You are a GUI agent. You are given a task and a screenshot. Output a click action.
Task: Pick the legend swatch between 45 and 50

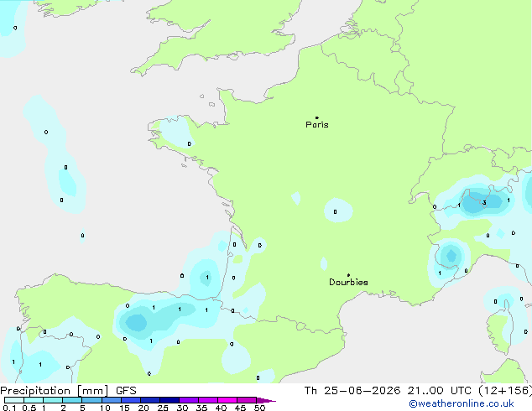[x=247, y=400]
